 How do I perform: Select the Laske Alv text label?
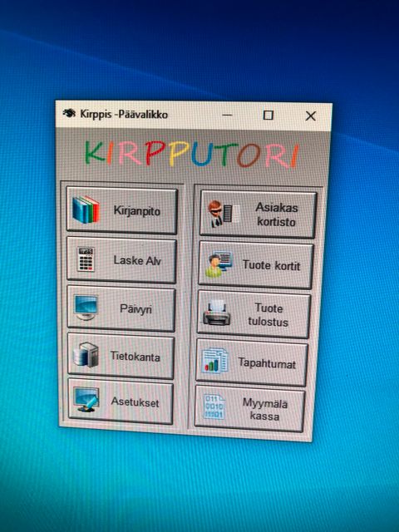click(x=136, y=260)
